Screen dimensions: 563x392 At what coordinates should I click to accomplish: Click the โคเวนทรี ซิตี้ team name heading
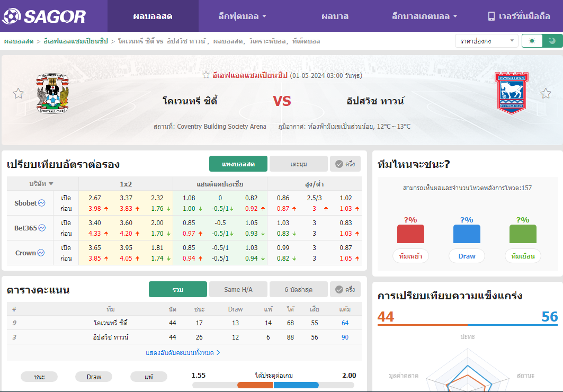click(190, 101)
